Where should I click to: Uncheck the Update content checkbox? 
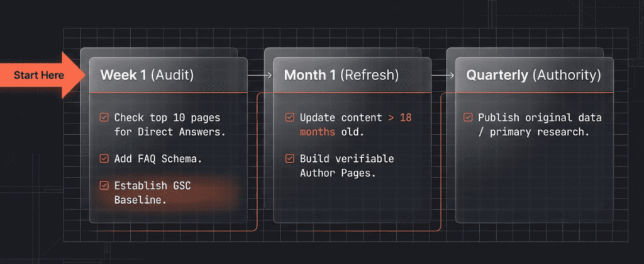point(289,118)
